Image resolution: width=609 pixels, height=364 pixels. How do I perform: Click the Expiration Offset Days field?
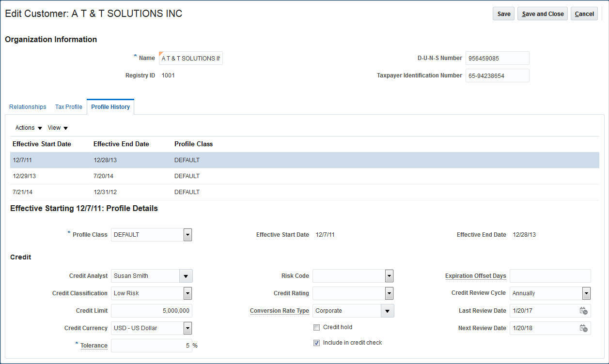coord(550,276)
